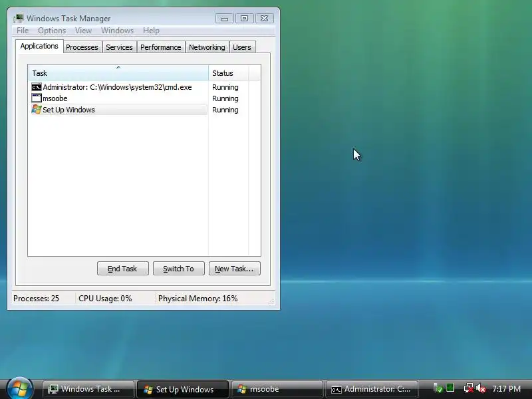Switch to the Processes tab

pos(82,47)
